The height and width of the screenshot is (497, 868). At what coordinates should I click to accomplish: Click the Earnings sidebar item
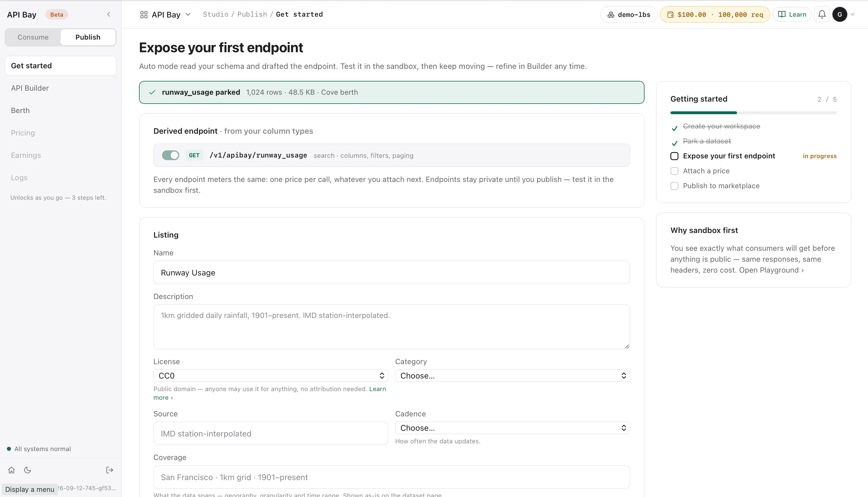pyautogui.click(x=61, y=155)
